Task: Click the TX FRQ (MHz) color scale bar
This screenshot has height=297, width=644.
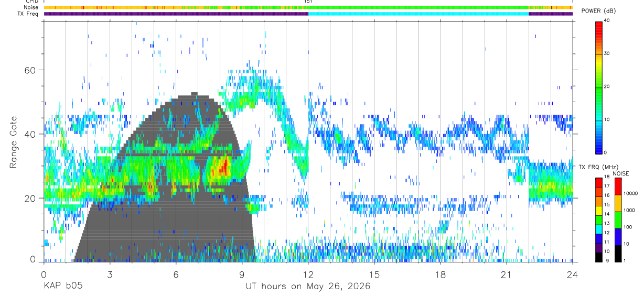Action: coord(598,219)
